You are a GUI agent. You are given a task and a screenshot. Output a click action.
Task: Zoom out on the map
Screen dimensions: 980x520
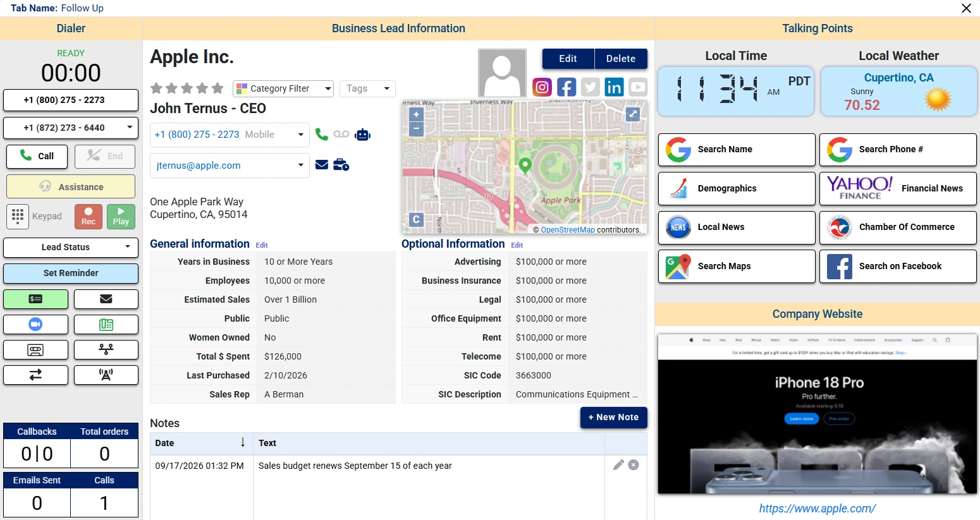[x=416, y=129]
